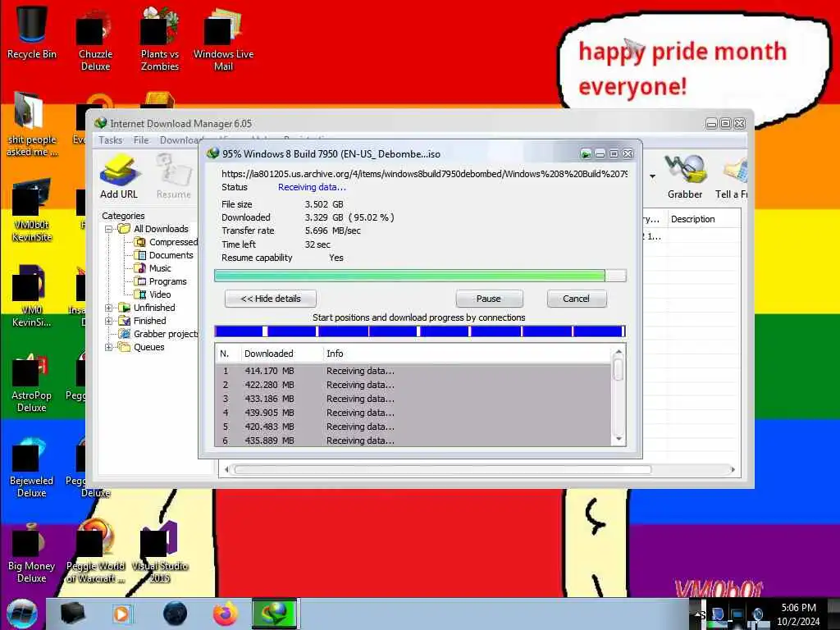Select connection row 3 with 433.186 MB
The image size is (840, 630).
[413, 399]
